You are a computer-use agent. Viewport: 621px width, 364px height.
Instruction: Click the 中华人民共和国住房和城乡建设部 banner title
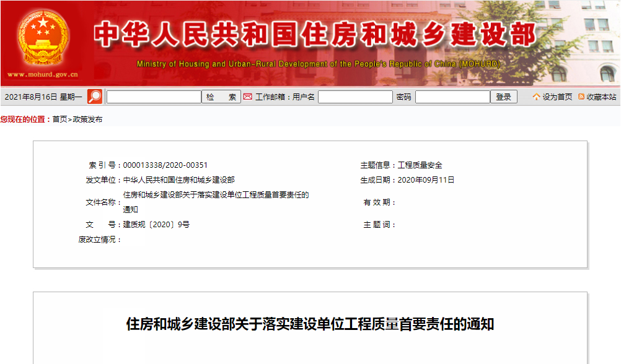[x=315, y=35]
